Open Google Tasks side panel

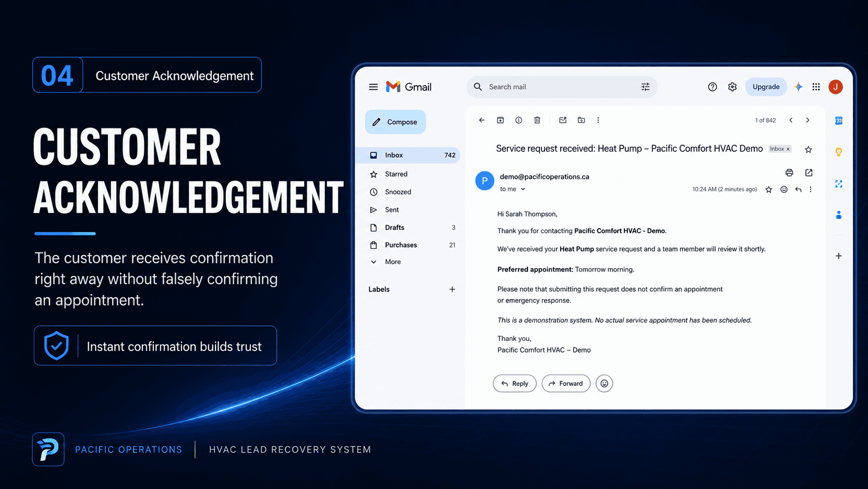click(838, 184)
